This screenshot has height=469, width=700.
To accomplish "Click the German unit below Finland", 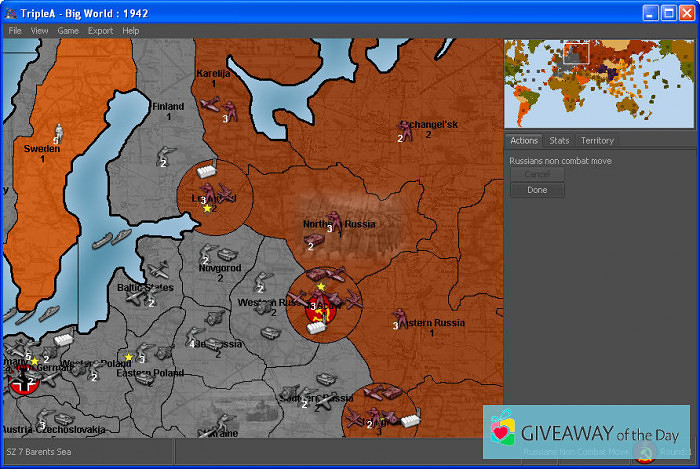I will [168, 154].
